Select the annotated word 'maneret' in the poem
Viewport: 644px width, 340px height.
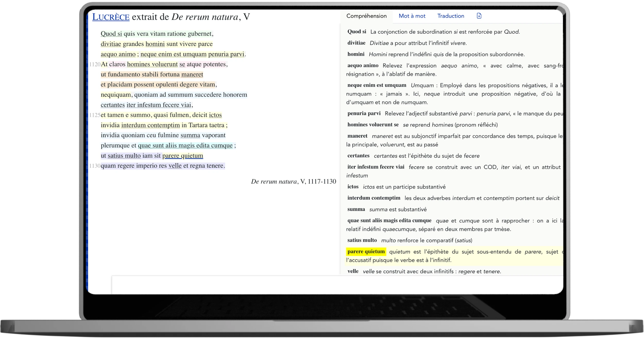pos(192,74)
